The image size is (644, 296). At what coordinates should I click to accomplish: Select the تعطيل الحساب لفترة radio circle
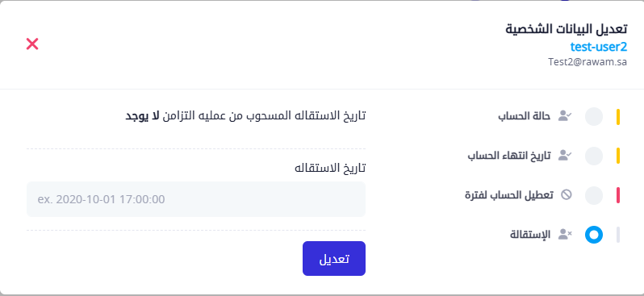[593, 195]
